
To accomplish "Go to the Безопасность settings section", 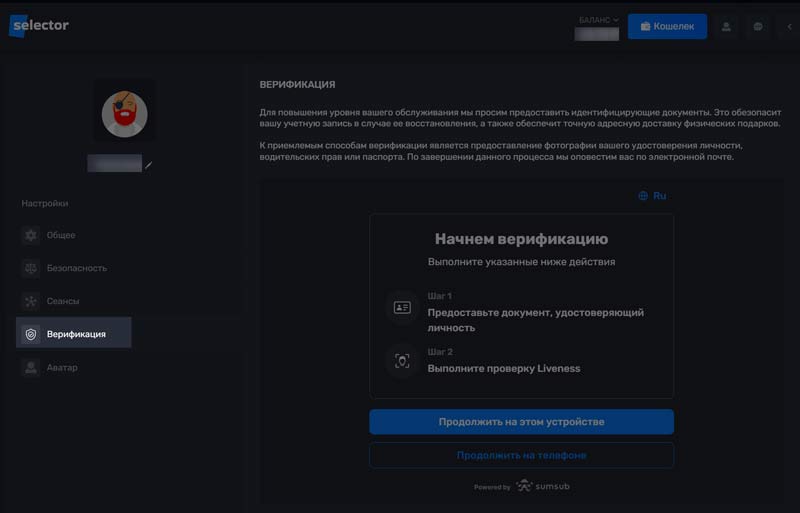I will point(76,268).
